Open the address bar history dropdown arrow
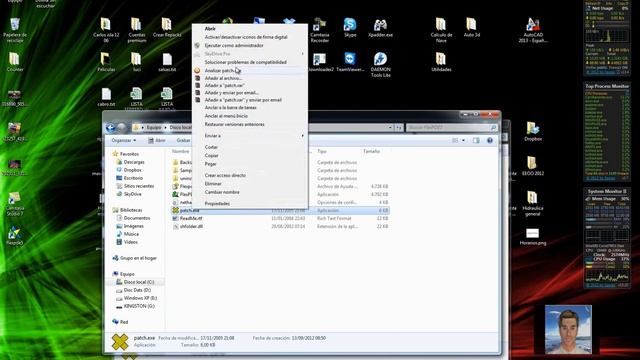Screen dimensions: 640x360 (x=390, y=128)
